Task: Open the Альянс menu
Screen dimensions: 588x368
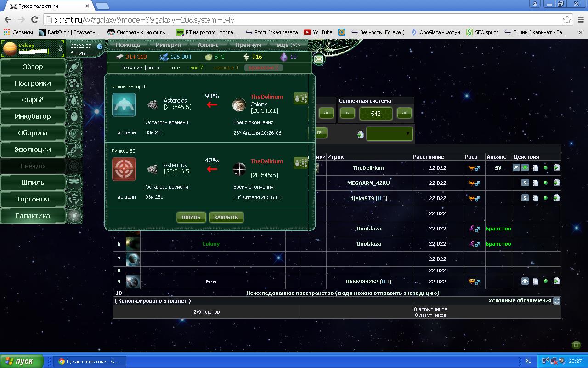Action: [208, 45]
